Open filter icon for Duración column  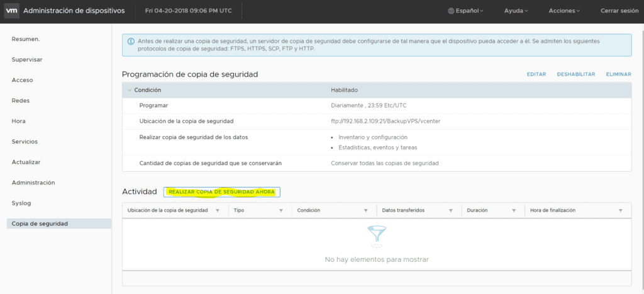click(514, 210)
